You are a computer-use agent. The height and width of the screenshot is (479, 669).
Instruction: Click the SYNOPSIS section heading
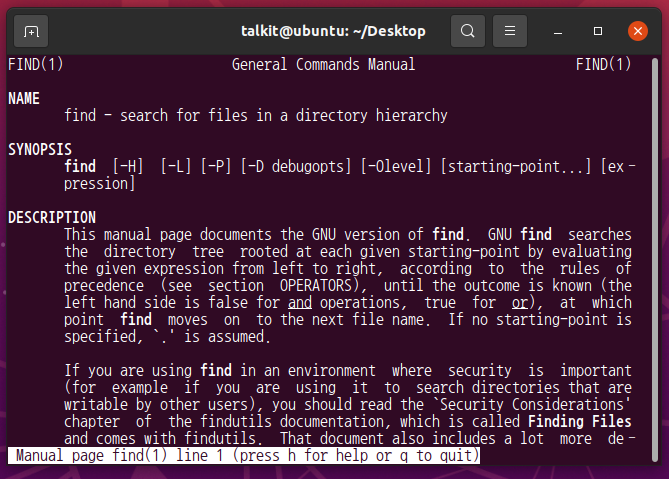pos(40,150)
